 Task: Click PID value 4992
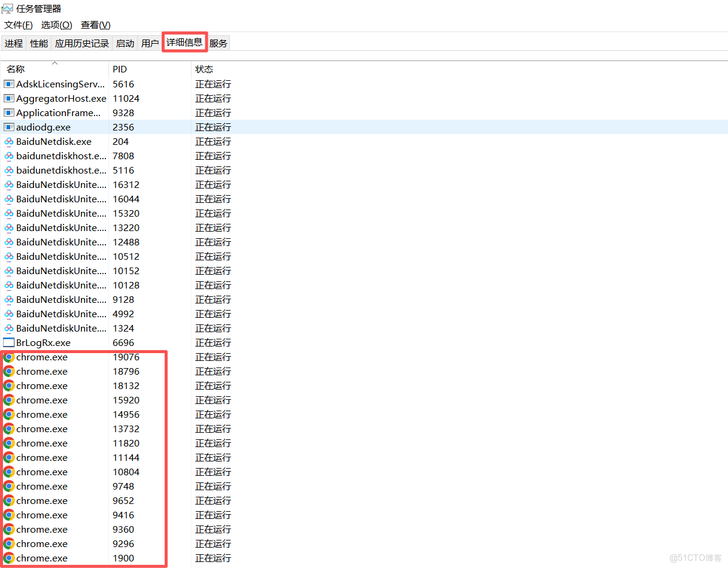click(x=123, y=314)
